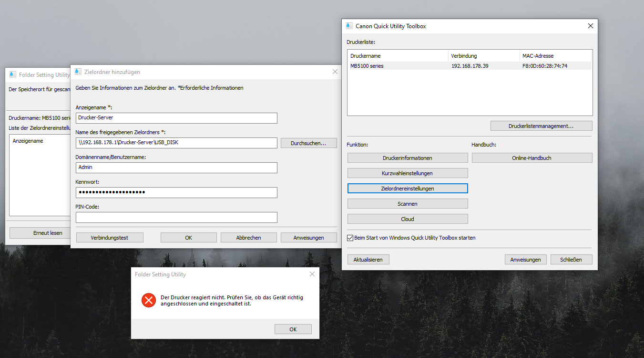The height and width of the screenshot is (358, 644).
Task: Click the Verbindung column header
Action: click(484, 56)
